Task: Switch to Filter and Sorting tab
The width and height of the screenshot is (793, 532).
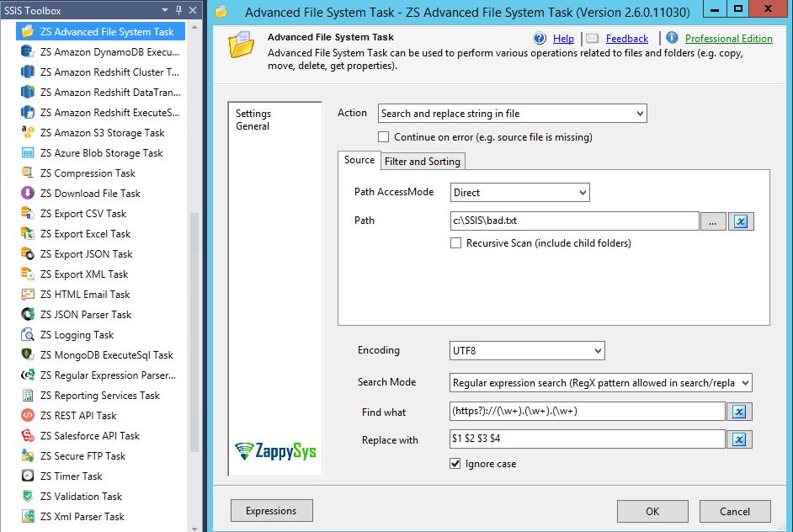Action: (x=423, y=162)
